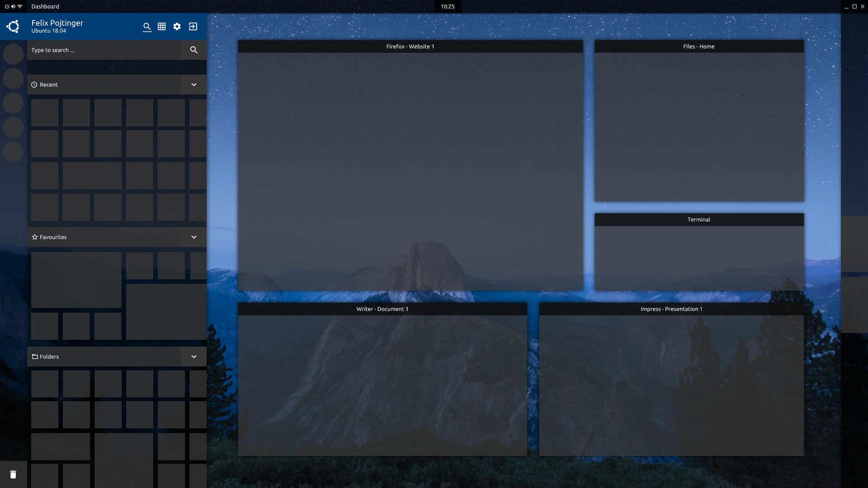The width and height of the screenshot is (868, 488).
Task: Click the Ubuntu 18.04 subtitle text
Action: coord(49,31)
